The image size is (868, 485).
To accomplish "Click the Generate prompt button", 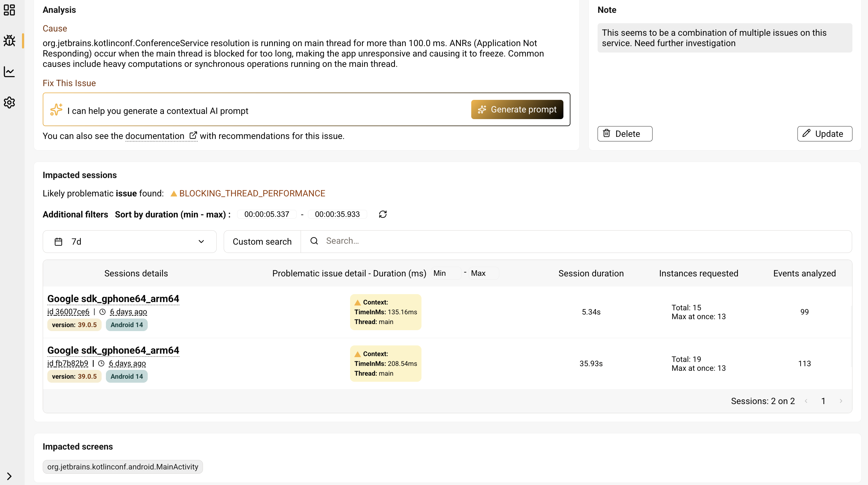I will [x=517, y=109].
